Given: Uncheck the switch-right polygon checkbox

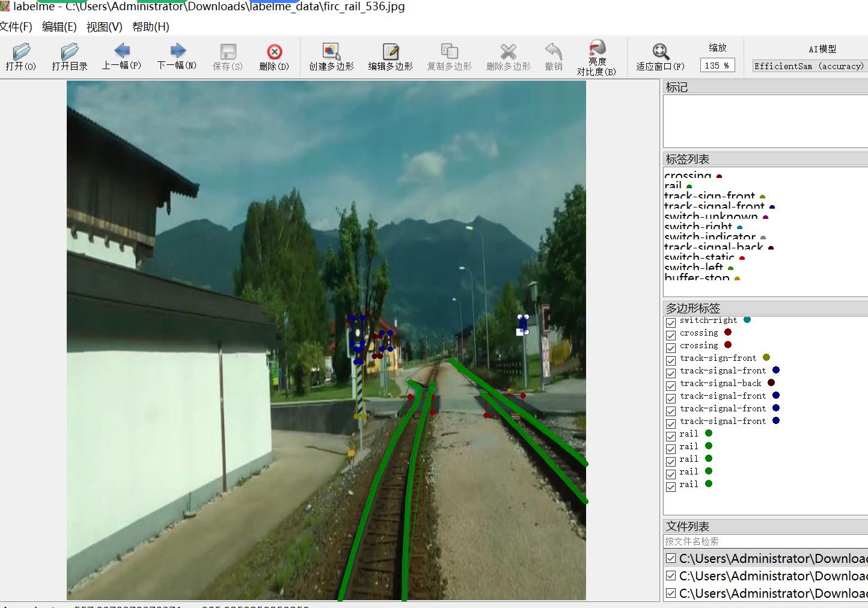Looking at the screenshot, I should coord(671,322).
